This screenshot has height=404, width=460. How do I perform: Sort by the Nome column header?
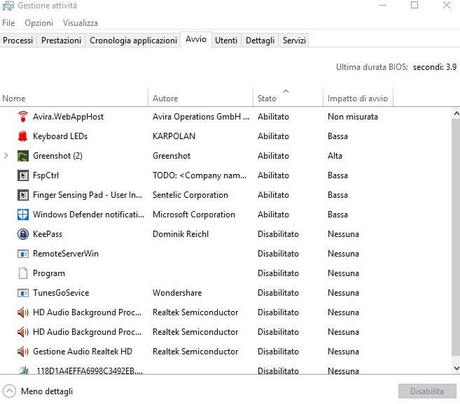(x=74, y=98)
